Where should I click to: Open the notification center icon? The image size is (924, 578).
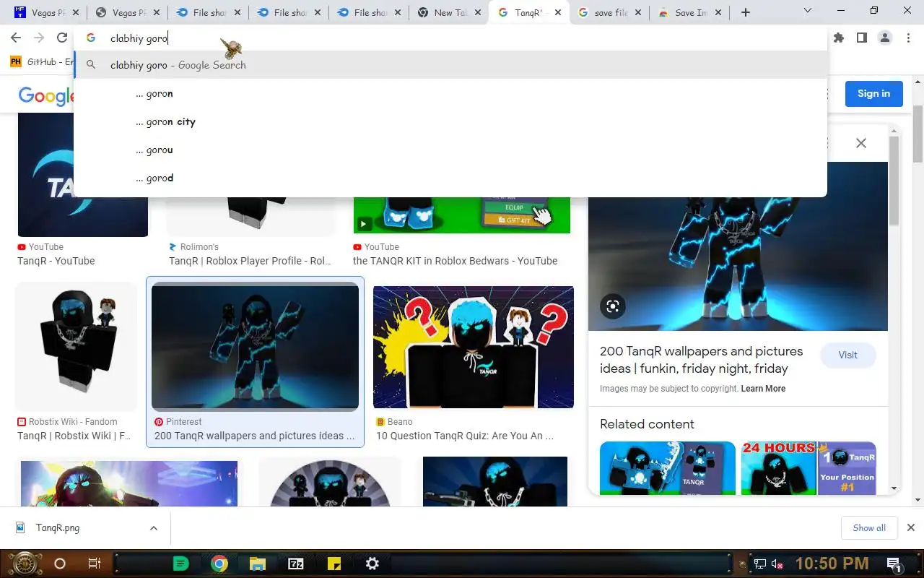click(x=894, y=564)
